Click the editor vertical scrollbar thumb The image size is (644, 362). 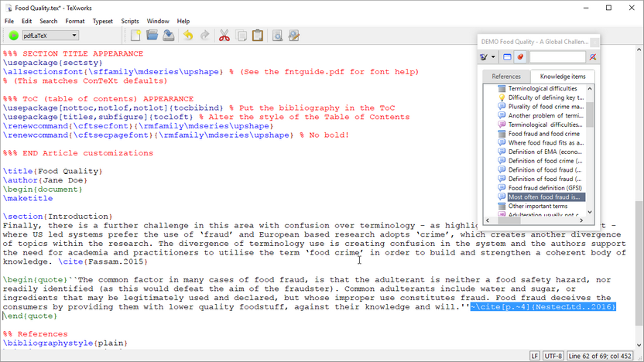tap(639, 263)
